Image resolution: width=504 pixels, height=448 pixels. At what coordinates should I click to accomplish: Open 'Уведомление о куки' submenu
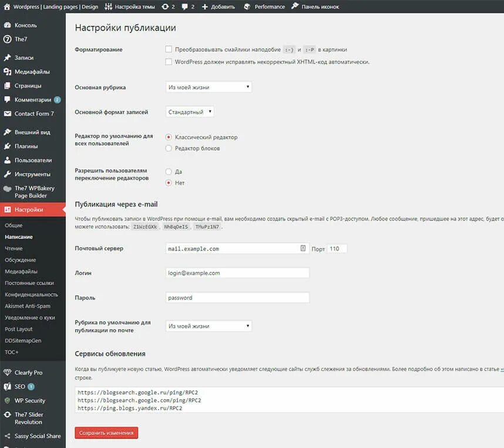pyautogui.click(x=30, y=317)
